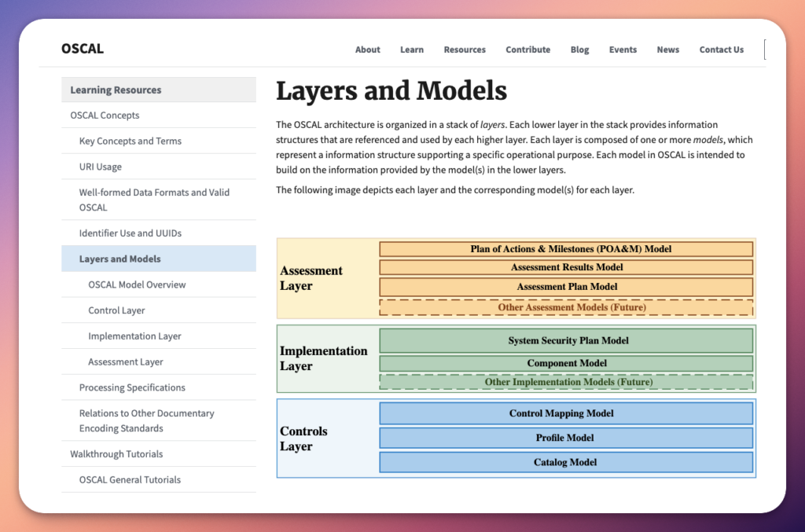Open Walkthrough Tutorials section

(x=116, y=454)
